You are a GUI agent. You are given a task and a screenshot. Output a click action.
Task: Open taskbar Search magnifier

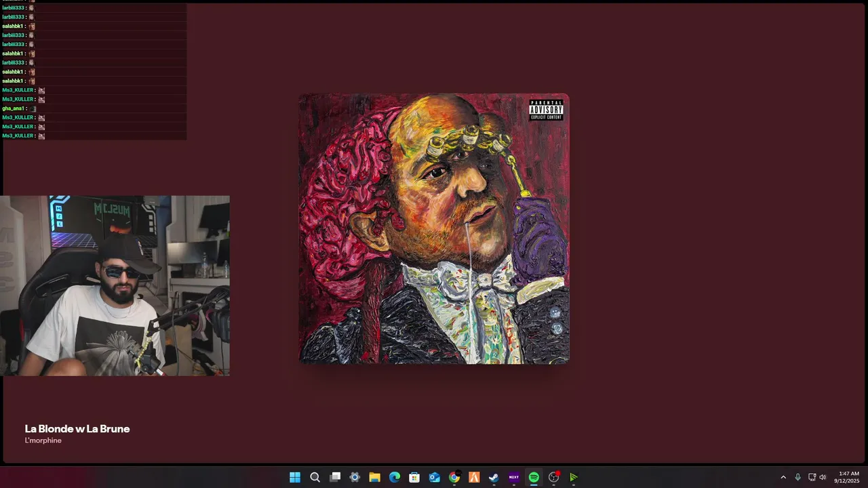[315, 477]
